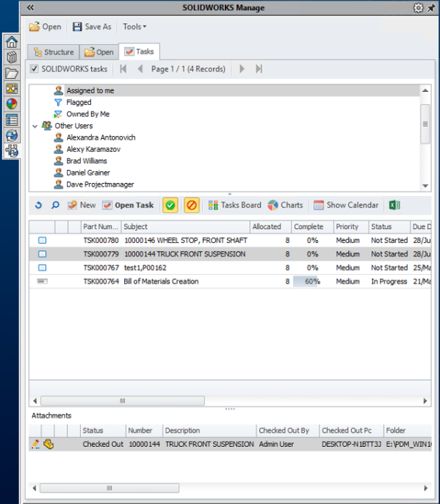Select the Tasks tab
This screenshot has height=504, width=440.
click(x=139, y=51)
